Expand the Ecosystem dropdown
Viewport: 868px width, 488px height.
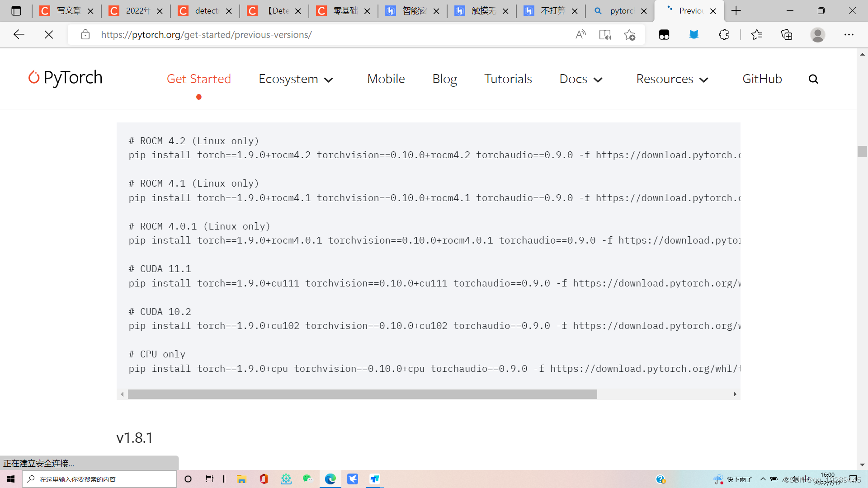tap(296, 79)
